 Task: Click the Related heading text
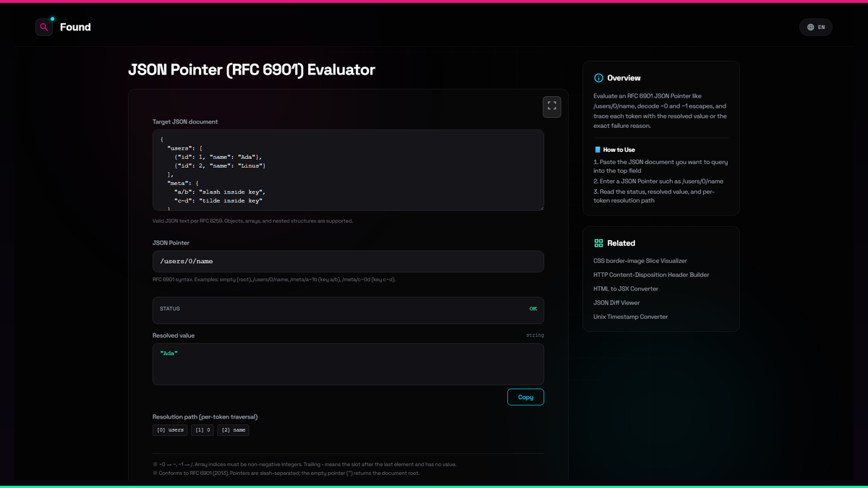621,244
